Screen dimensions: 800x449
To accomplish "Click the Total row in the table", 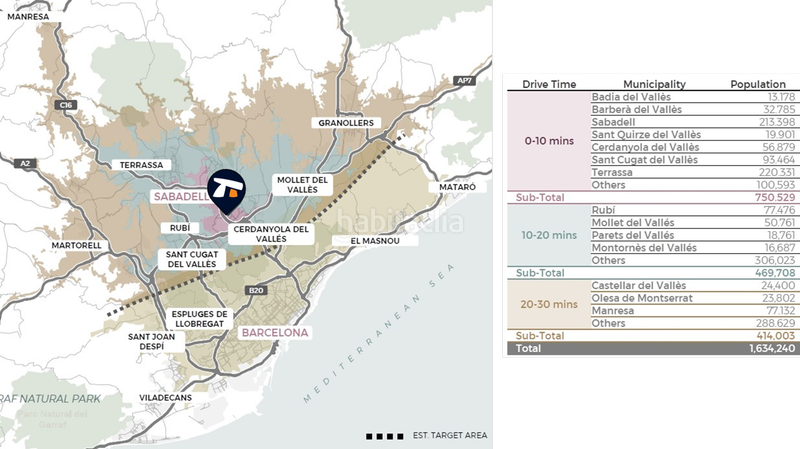I will [653, 349].
